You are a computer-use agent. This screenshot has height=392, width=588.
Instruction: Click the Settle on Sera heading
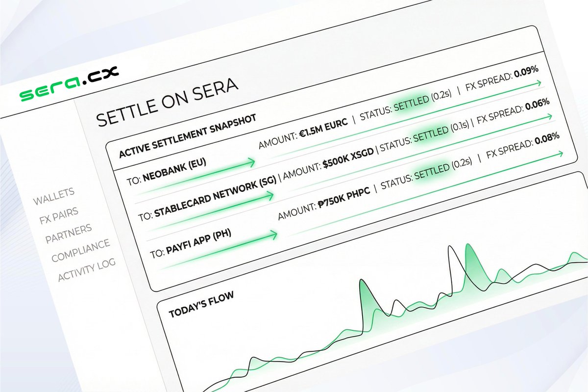168,102
